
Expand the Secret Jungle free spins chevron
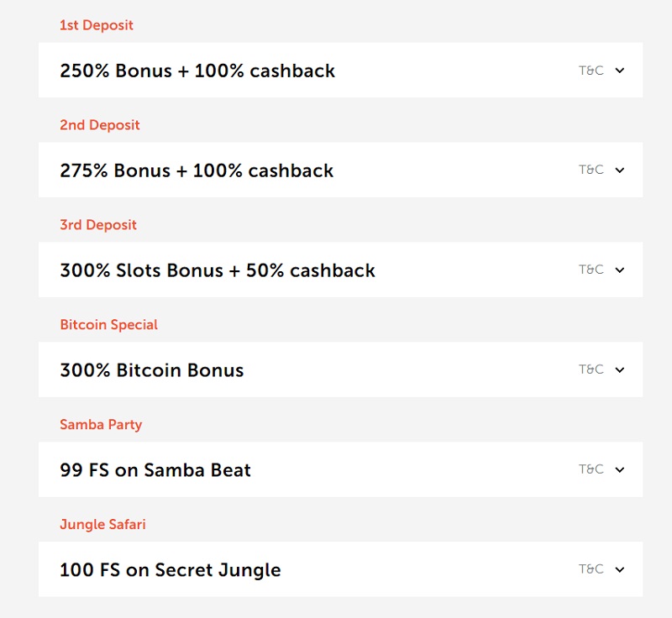[619, 569]
